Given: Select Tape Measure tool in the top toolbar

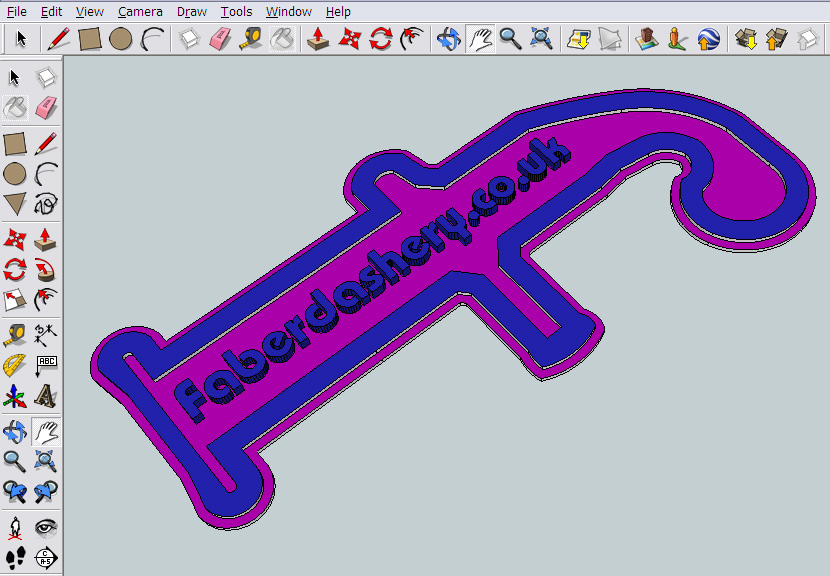Looking at the screenshot, I should click(251, 39).
